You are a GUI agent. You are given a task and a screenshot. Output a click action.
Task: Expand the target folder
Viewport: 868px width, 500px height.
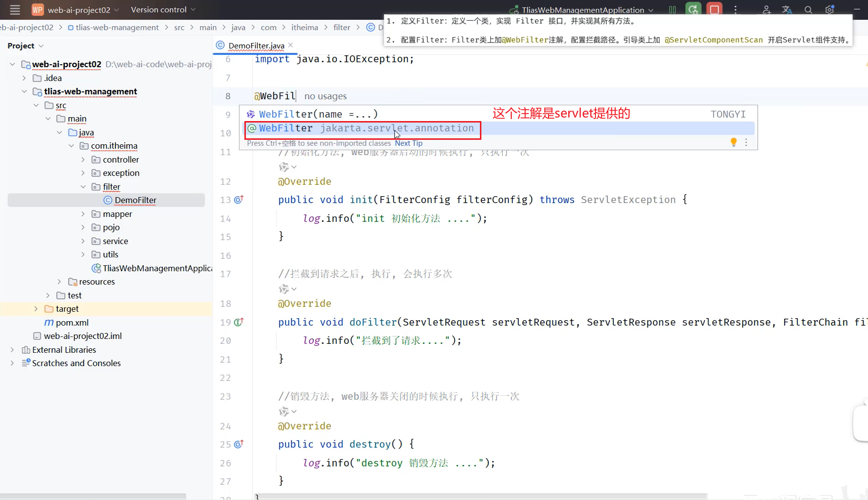36,309
